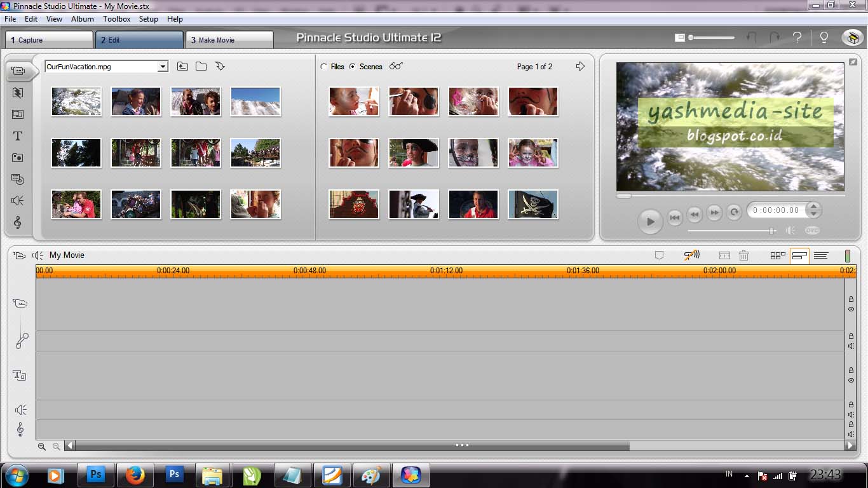Expand the OurFunVacation.mpg file dropdown
The width and height of the screenshot is (868, 488).
point(163,67)
